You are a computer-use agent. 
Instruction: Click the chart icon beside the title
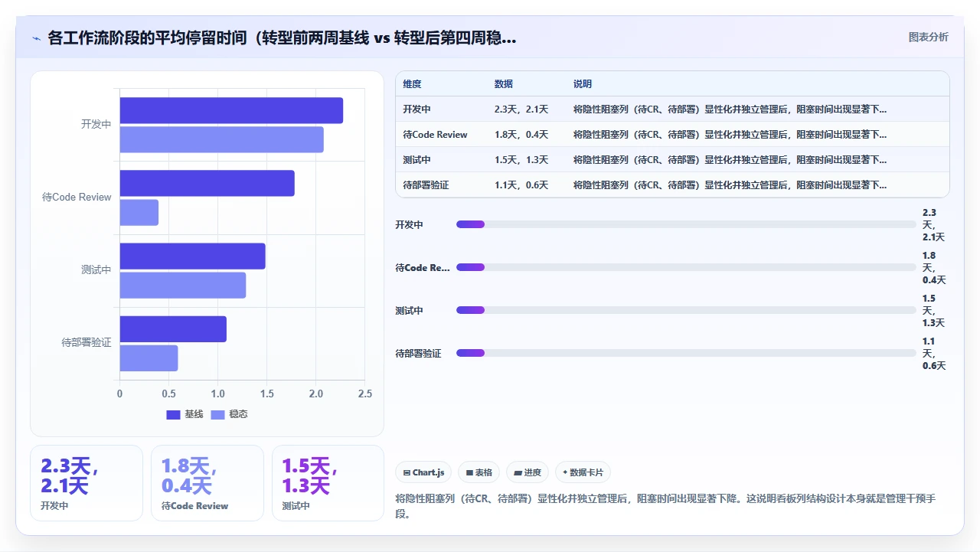tap(36, 38)
